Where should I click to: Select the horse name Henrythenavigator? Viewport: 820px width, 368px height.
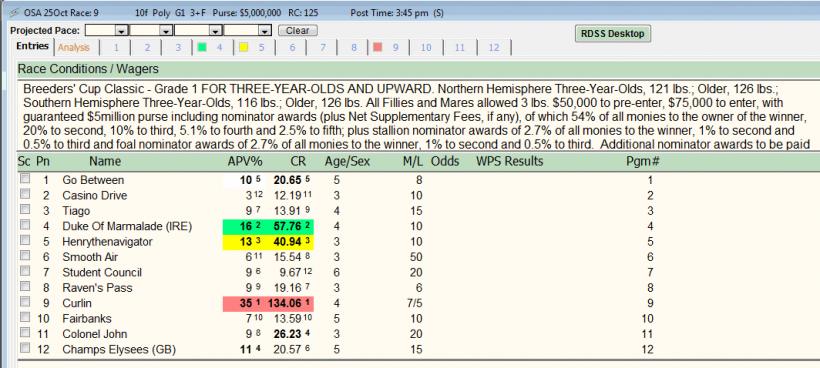click(107, 242)
